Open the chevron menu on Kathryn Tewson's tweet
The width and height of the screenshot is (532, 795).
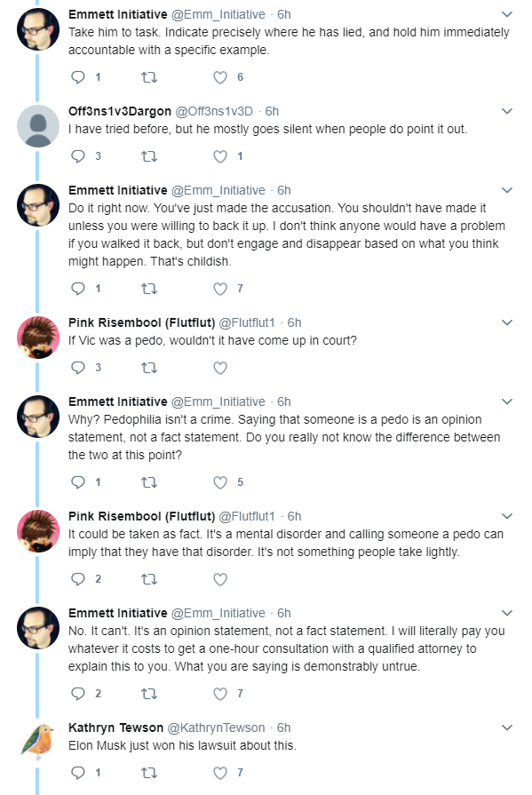click(507, 727)
